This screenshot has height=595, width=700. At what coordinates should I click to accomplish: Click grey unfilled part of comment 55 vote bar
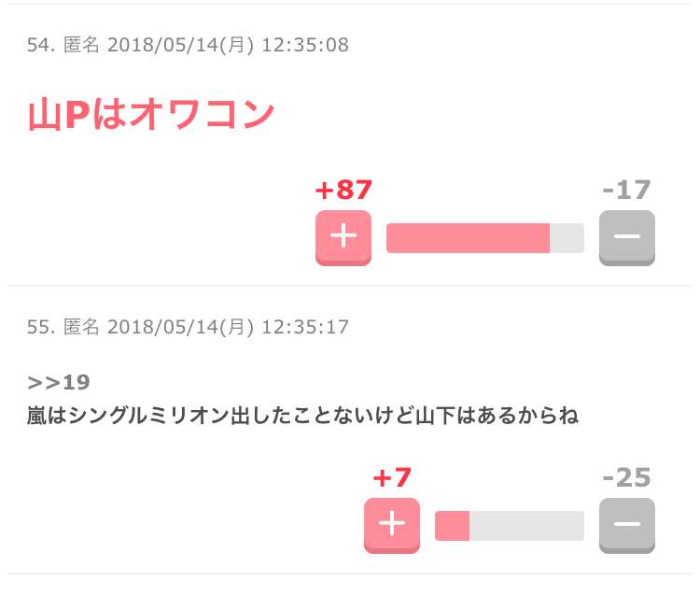(526, 526)
